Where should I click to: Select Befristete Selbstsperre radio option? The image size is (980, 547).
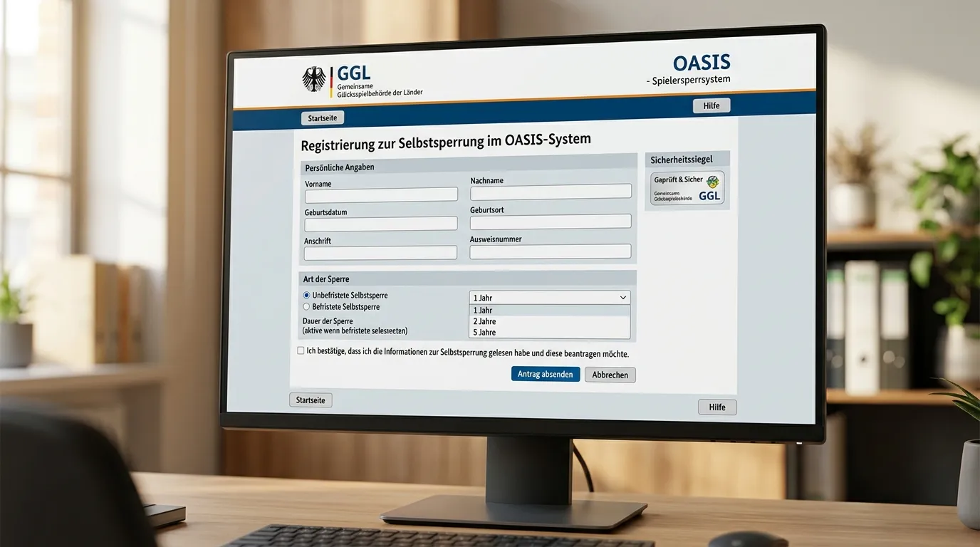[306, 307]
